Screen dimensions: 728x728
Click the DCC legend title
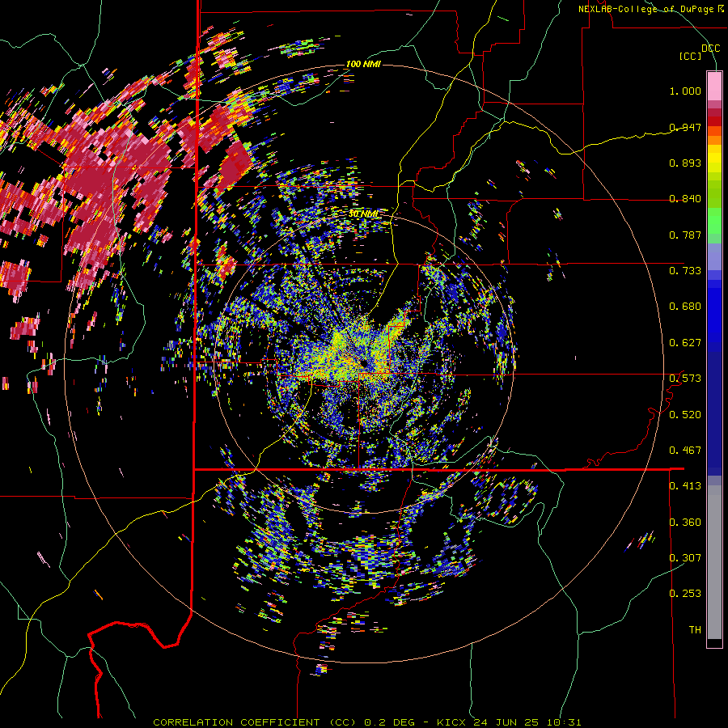click(710, 49)
